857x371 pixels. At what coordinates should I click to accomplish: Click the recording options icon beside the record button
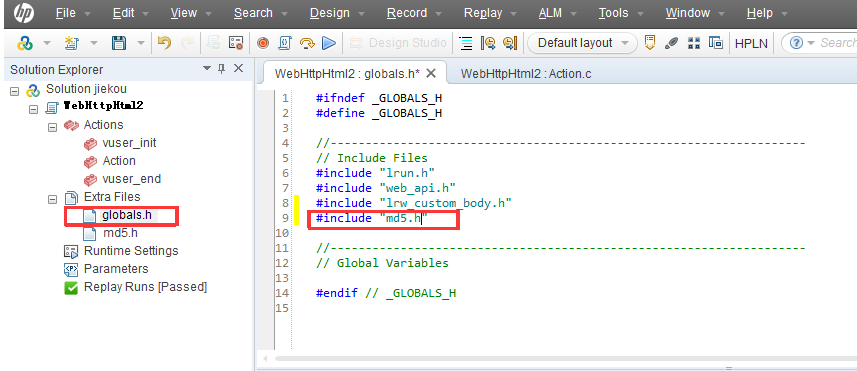coord(236,43)
